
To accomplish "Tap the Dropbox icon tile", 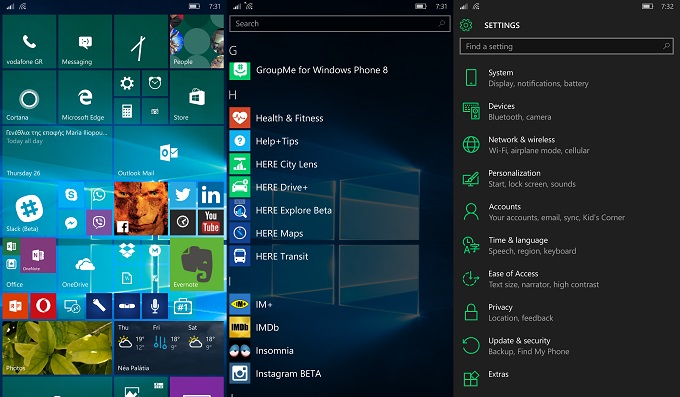I will click(127, 250).
